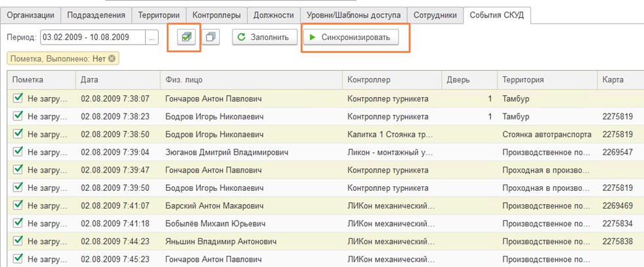Toggle checkbox for Зюганов Дмитрий Владимирович row

pyautogui.click(x=18, y=152)
